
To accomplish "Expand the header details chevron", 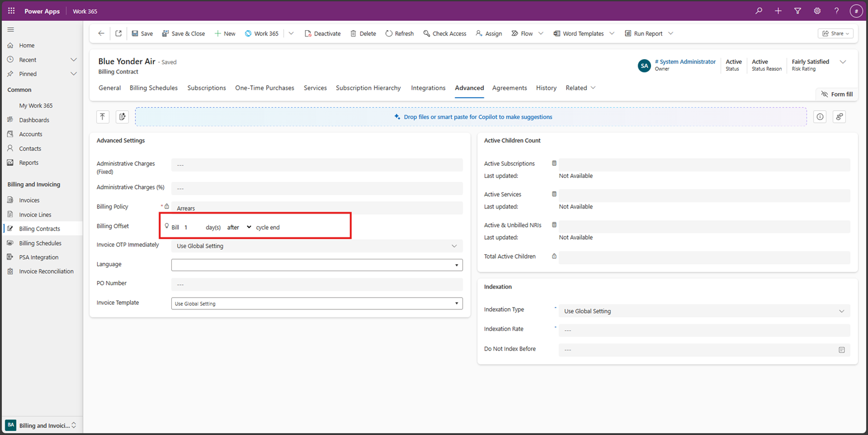I will [x=843, y=62].
